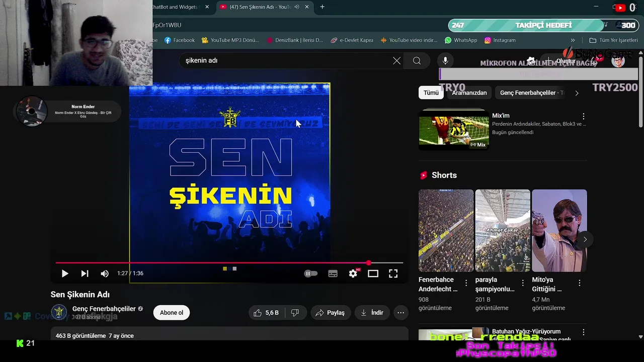This screenshot has height=362, width=644.
Task: Open the Mito'ya Gittiğini short thumbnail
Action: (559, 230)
